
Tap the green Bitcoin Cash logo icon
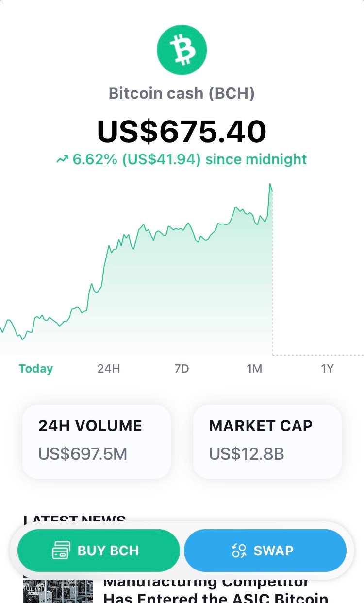182,50
